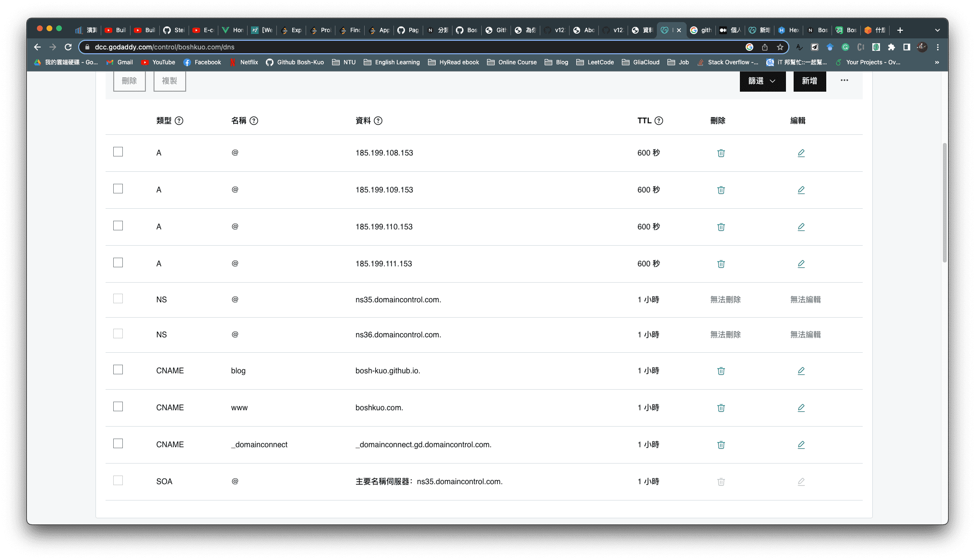Image resolution: width=975 pixels, height=560 pixels.
Task: Edit the blog CNAME record via pencil icon
Action: tap(801, 371)
